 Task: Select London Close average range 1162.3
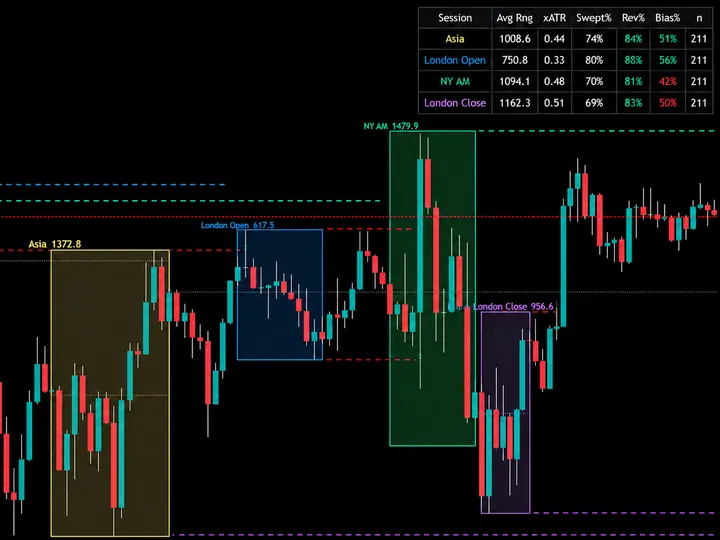515,102
